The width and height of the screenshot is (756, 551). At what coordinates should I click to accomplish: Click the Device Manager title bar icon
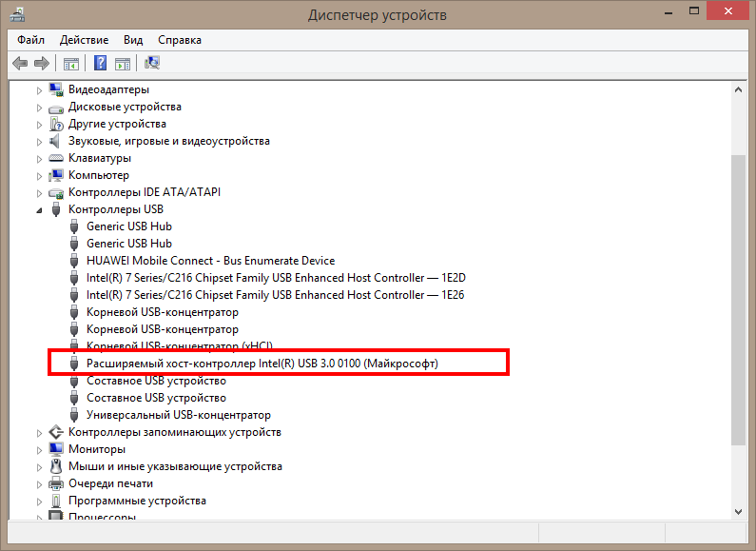click(17, 15)
